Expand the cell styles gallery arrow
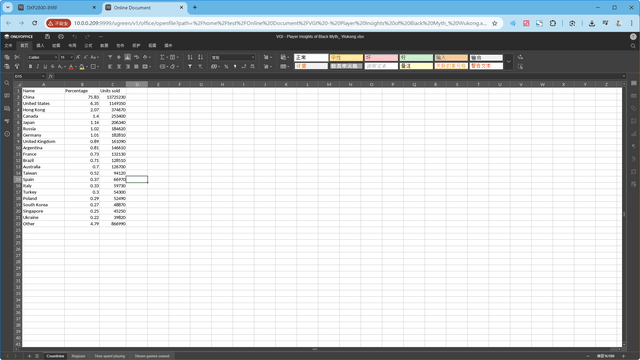Image resolution: width=640 pixels, height=360 pixels. point(509,62)
